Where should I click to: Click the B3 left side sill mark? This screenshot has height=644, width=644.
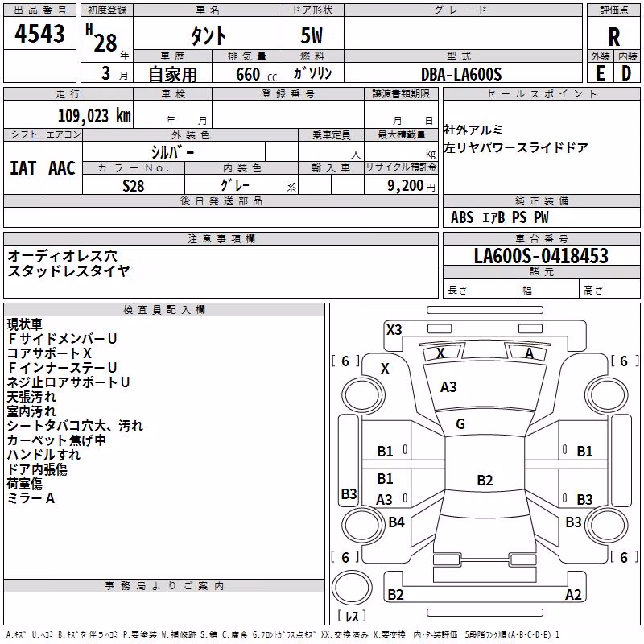pos(349,493)
